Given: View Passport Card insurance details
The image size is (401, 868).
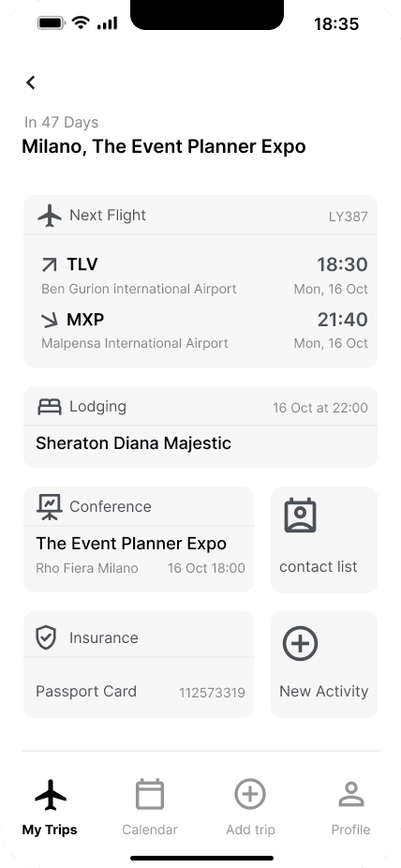Looking at the screenshot, I should coord(139,665).
